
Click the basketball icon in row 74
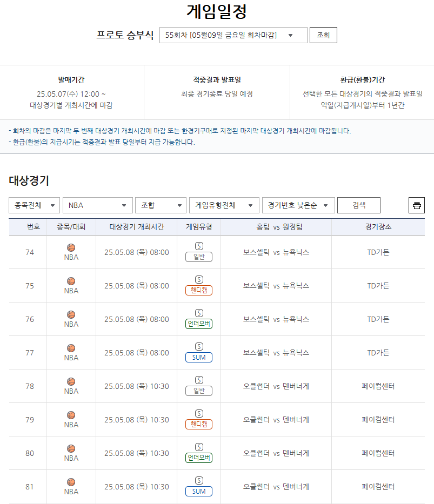pyautogui.click(x=71, y=247)
